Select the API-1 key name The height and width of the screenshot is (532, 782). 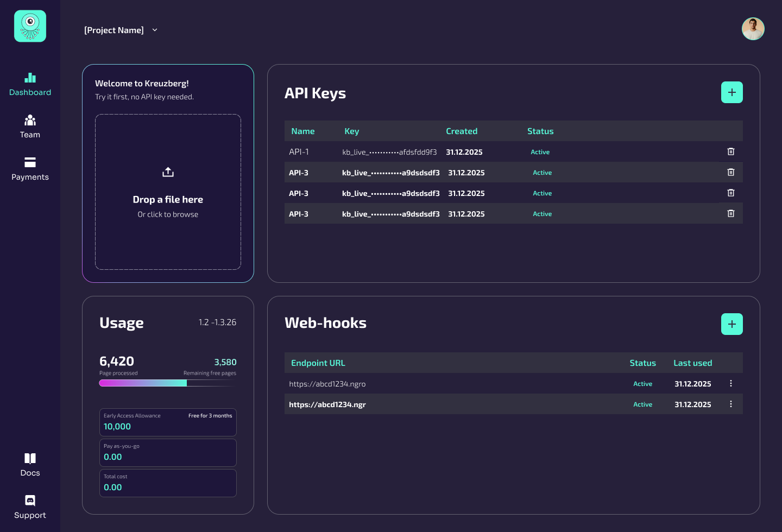click(299, 151)
